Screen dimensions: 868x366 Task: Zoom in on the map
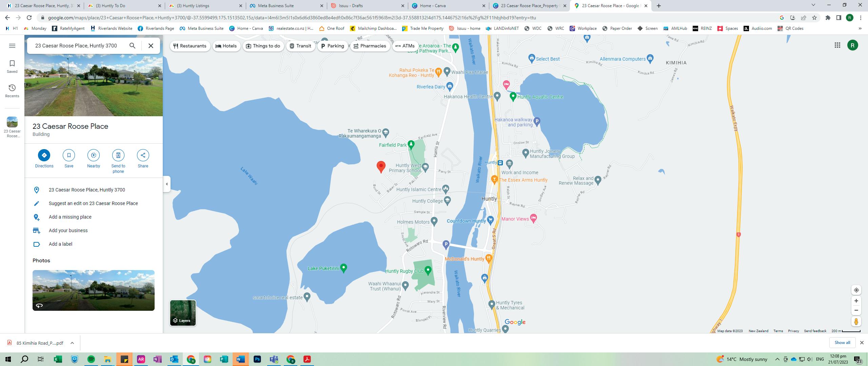[x=856, y=301]
